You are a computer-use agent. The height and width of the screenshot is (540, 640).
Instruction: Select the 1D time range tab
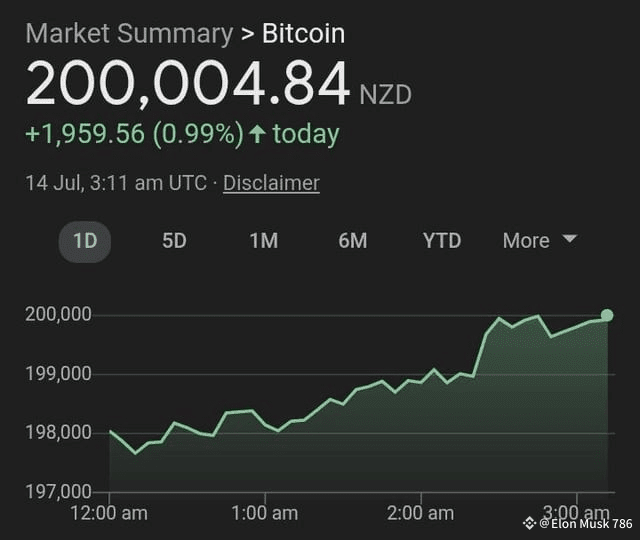(x=84, y=241)
